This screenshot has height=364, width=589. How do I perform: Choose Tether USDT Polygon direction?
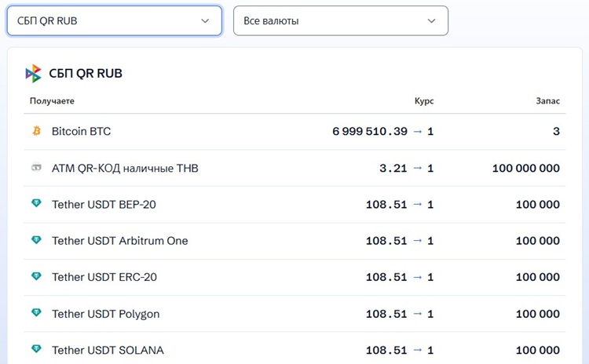(x=294, y=313)
